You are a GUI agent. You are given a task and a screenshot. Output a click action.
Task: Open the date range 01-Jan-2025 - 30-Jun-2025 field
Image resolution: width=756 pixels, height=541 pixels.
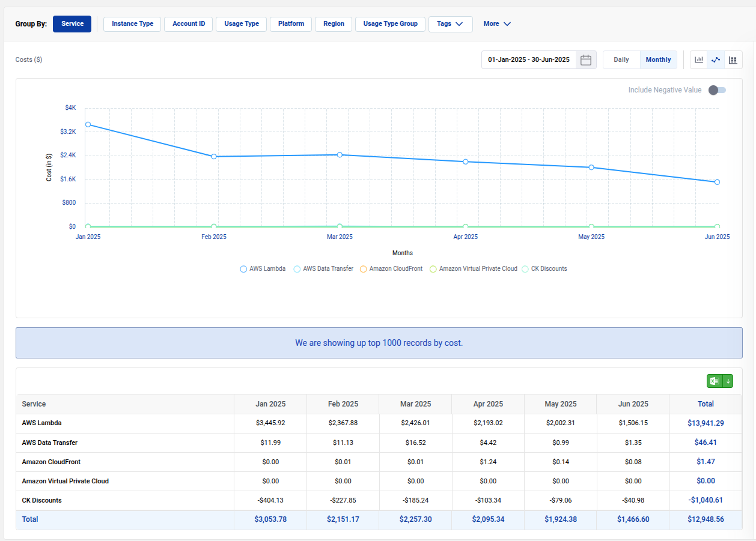[x=528, y=60]
